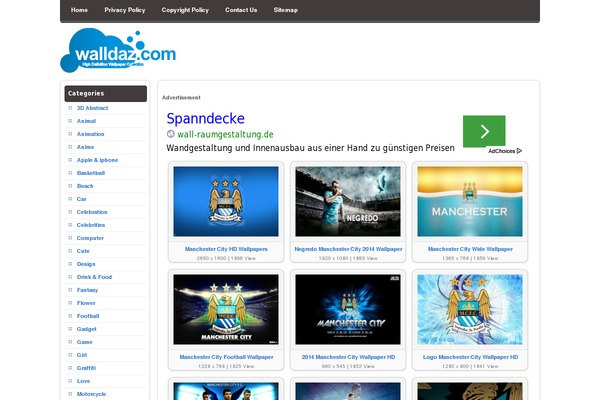This screenshot has height=400, width=600.
Task: Go to the Football category
Action: (x=88, y=316)
